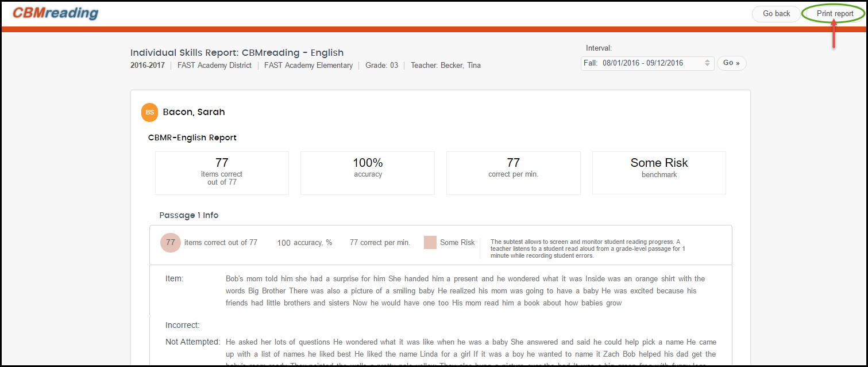
Task: Click the Incorrect: label
Action: pyautogui.click(x=183, y=326)
